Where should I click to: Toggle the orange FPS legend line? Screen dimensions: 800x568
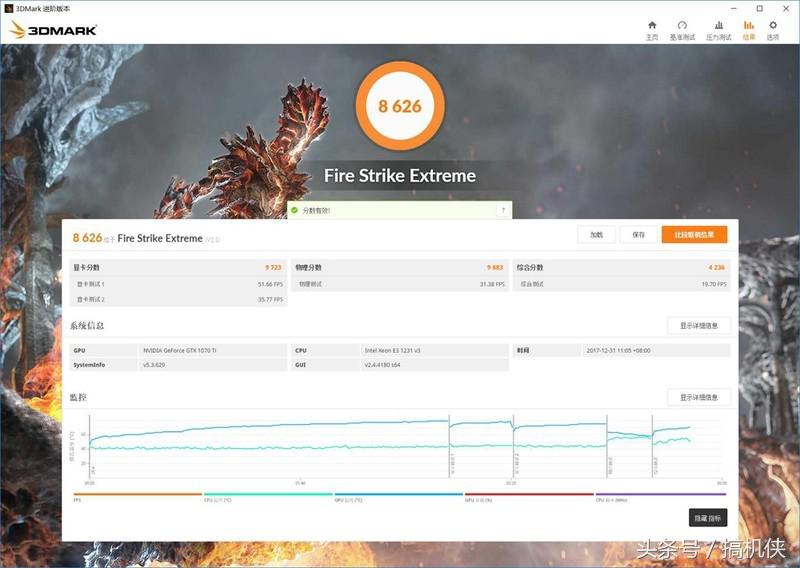[137, 494]
